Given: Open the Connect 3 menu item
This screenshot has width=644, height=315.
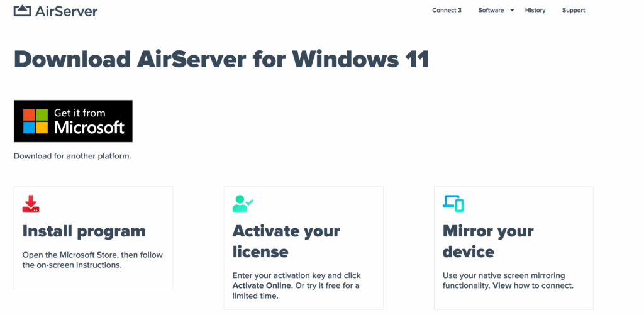Looking at the screenshot, I should [447, 11].
